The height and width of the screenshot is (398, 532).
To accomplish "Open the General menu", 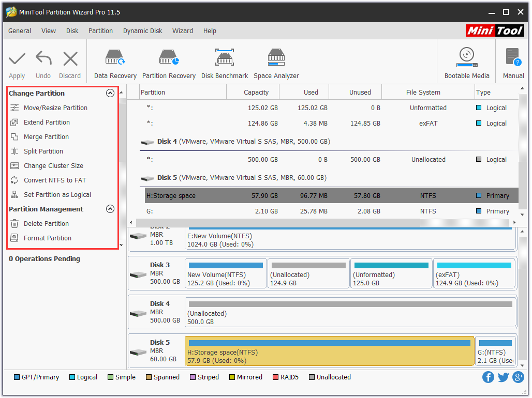I will click(20, 31).
